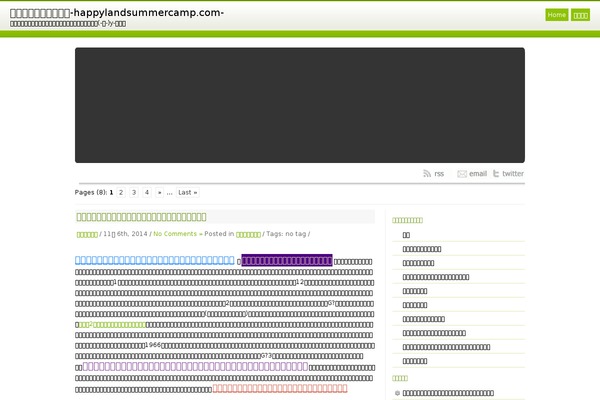The width and height of the screenshot is (600, 400).
Task: Open the author link before the date
Action: pos(87,234)
